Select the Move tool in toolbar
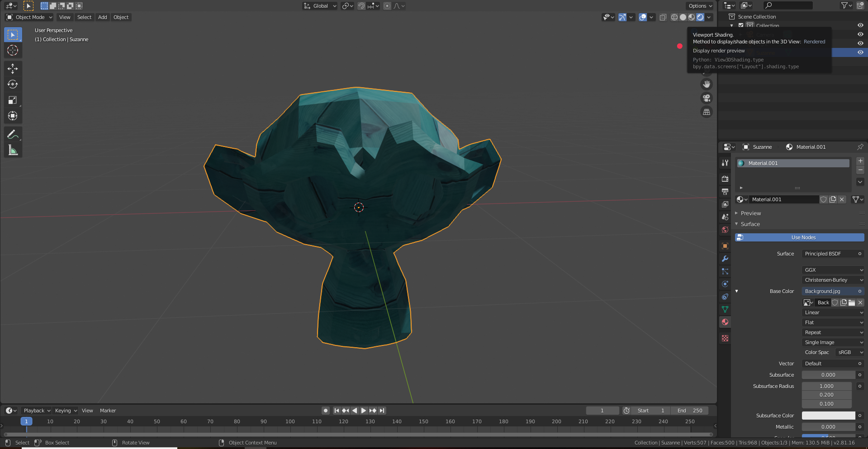 coord(13,69)
